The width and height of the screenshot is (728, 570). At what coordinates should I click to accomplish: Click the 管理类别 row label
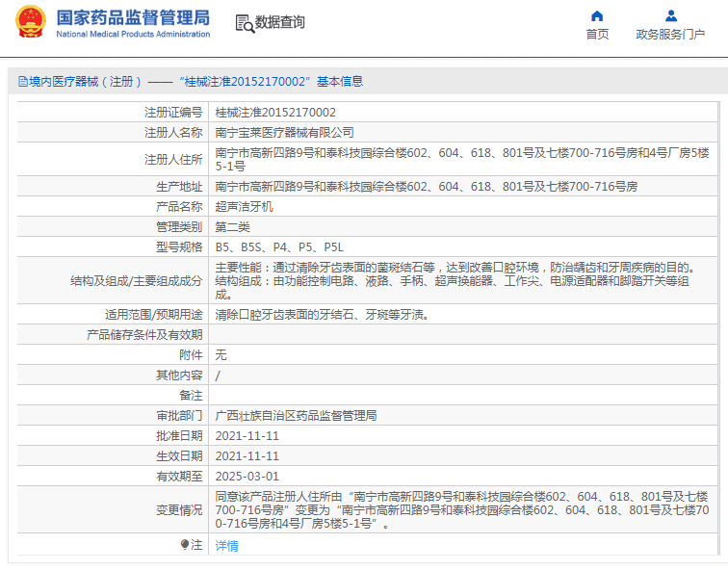tap(179, 227)
